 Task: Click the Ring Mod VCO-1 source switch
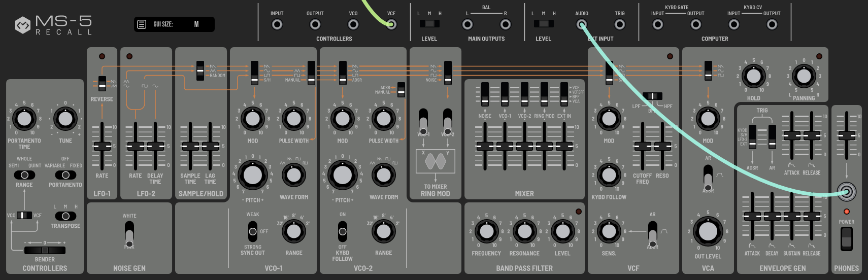pos(423,121)
